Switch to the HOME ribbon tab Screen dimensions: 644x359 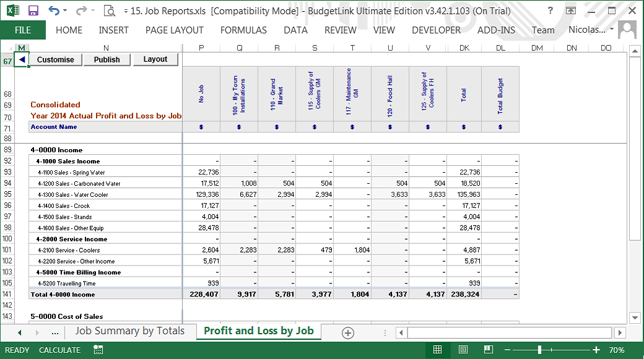(x=69, y=30)
